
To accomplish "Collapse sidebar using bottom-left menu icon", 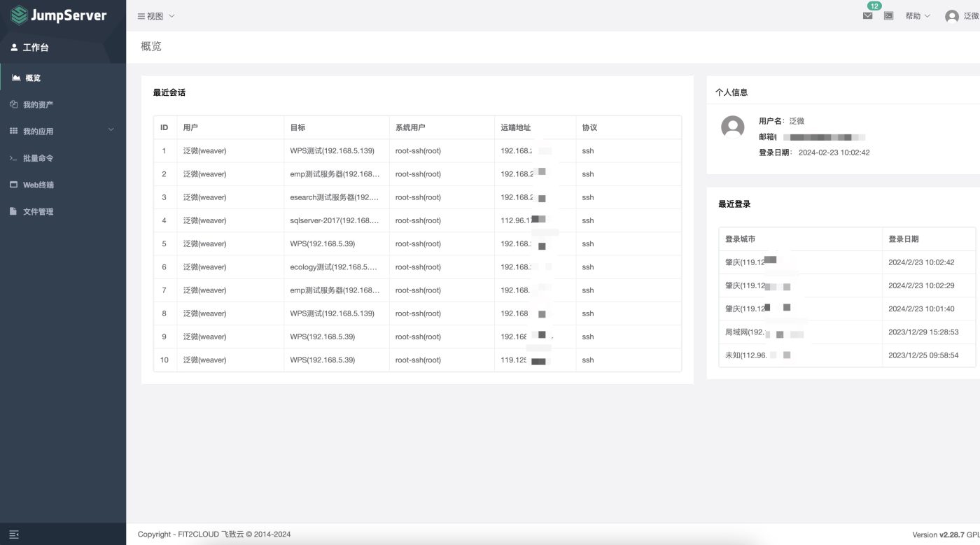I will coord(14,535).
